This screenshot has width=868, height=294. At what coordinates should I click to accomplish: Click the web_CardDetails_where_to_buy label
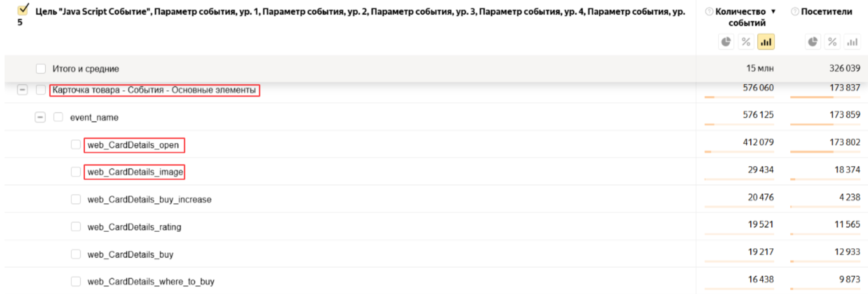click(x=151, y=282)
